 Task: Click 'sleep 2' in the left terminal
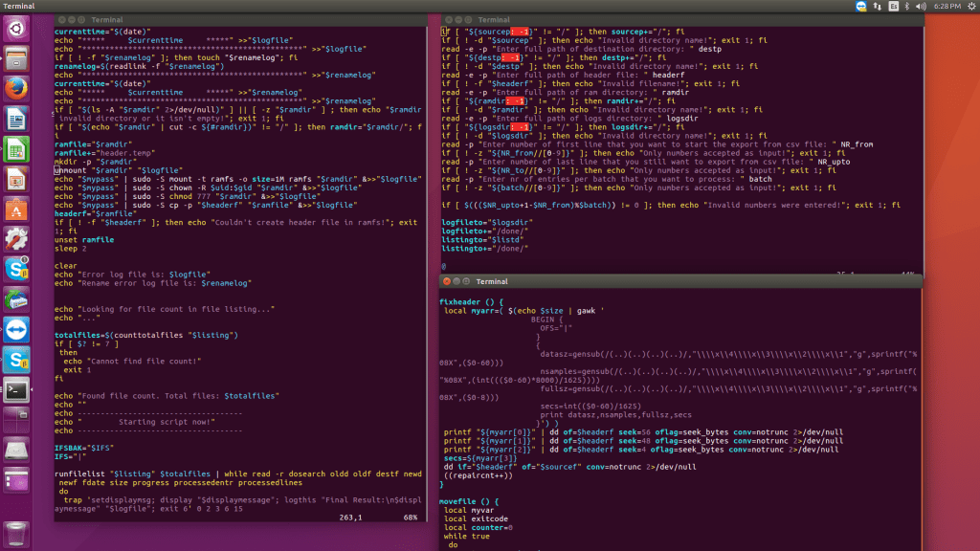click(71, 249)
